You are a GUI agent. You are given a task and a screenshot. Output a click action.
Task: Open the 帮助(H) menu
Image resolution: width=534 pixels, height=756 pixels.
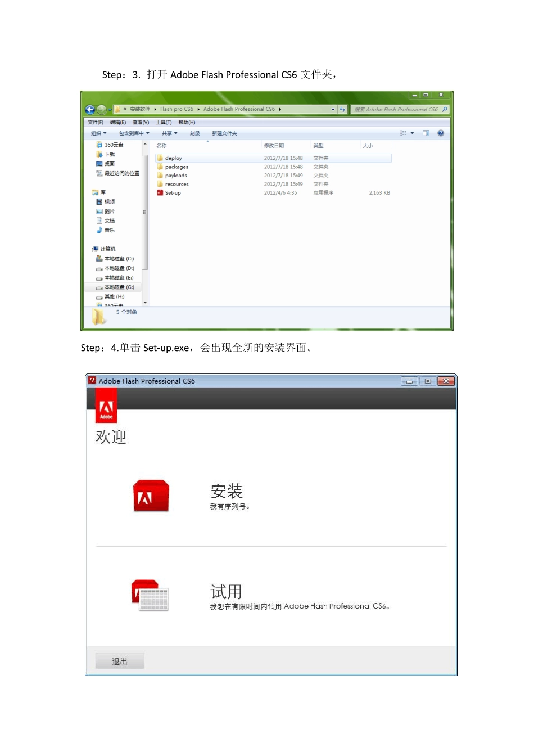point(187,122)
